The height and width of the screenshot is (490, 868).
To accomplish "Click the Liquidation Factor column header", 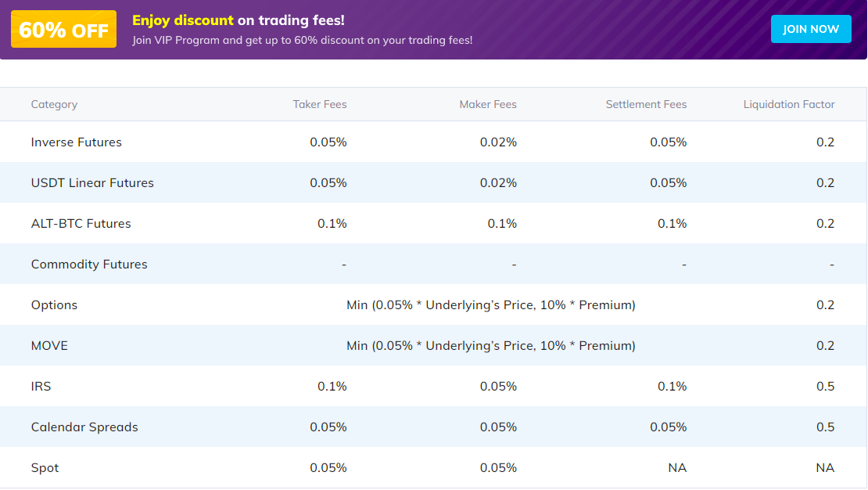I will tap(789, 104).
